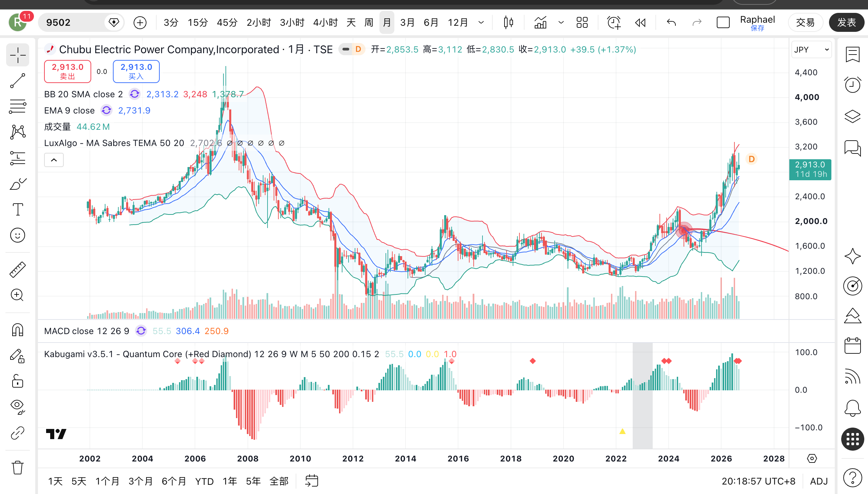Viewport: 868px width, 494px height.
Task: Open the object tree layers panel
Action: (x=852, y=116)
